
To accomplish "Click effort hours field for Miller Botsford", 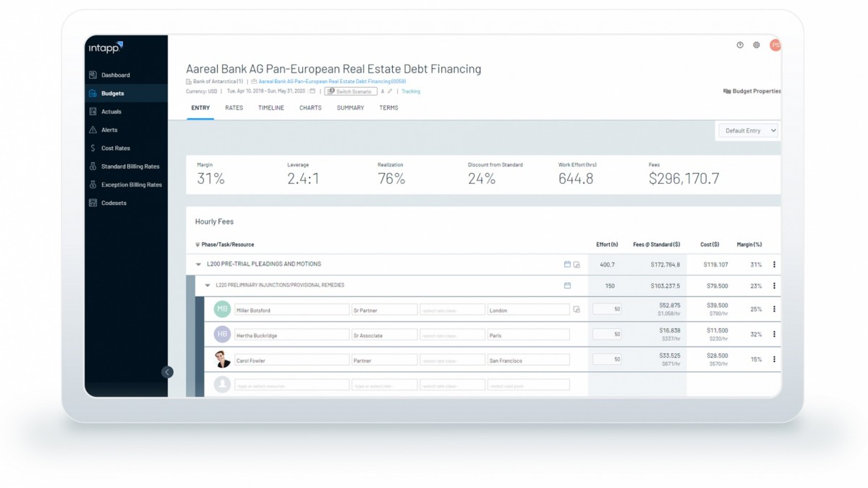I will pyautogui.click(x=607, y=309).
